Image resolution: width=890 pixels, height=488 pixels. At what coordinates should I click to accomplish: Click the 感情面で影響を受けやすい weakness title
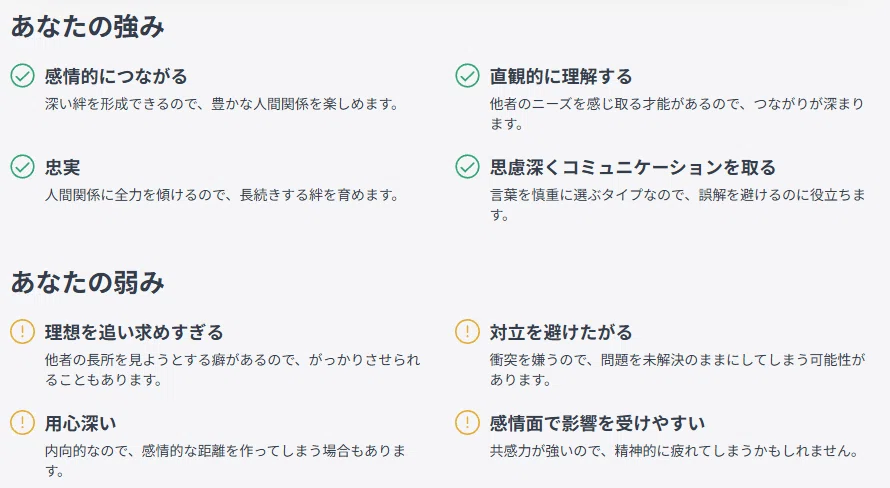click(x=597, y=423)
